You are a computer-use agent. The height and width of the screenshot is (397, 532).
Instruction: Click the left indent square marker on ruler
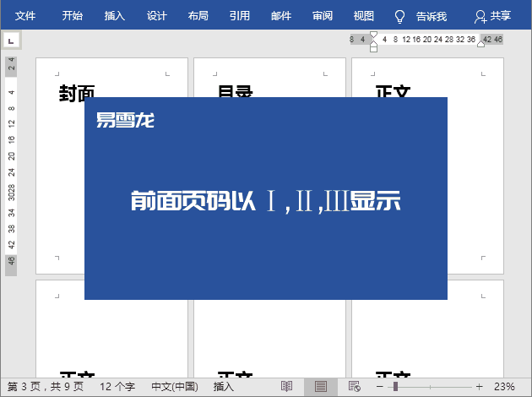(373, 49)
